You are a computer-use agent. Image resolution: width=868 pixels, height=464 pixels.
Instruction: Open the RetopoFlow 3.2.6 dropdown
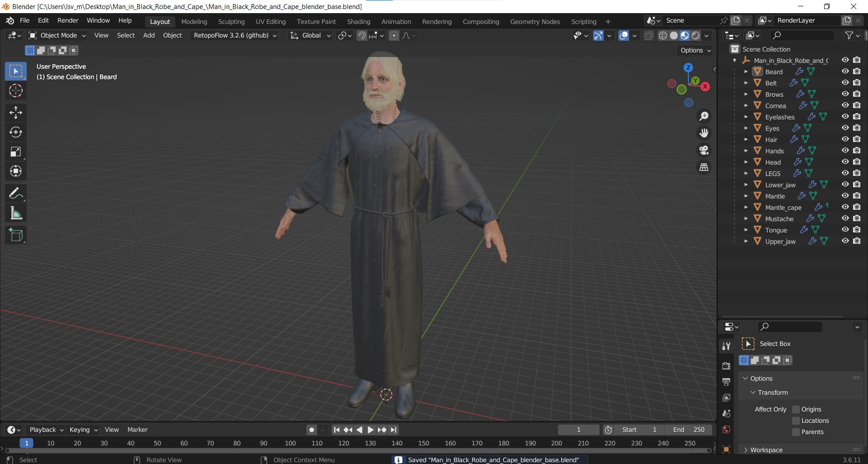click(235, 35)
